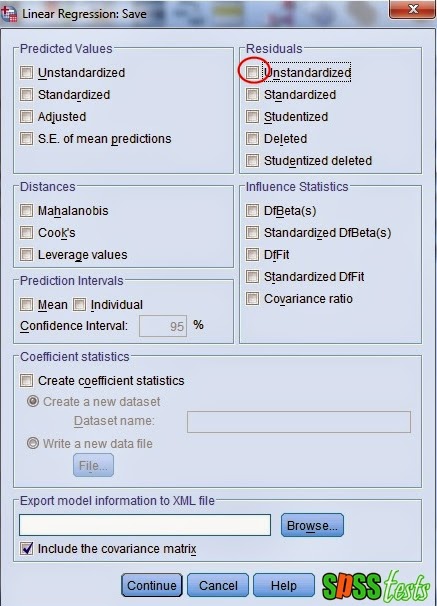
Task: Tick Leverage values checkbox
Action: click(26, 254)
